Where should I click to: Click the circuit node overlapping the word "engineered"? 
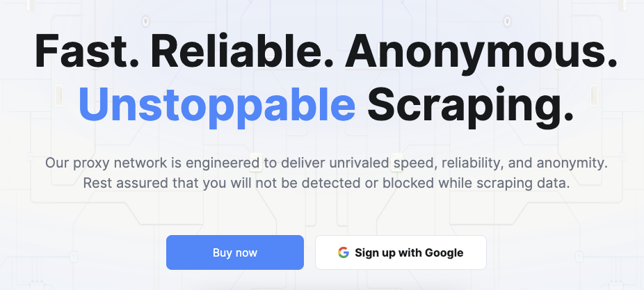[256, 163]
